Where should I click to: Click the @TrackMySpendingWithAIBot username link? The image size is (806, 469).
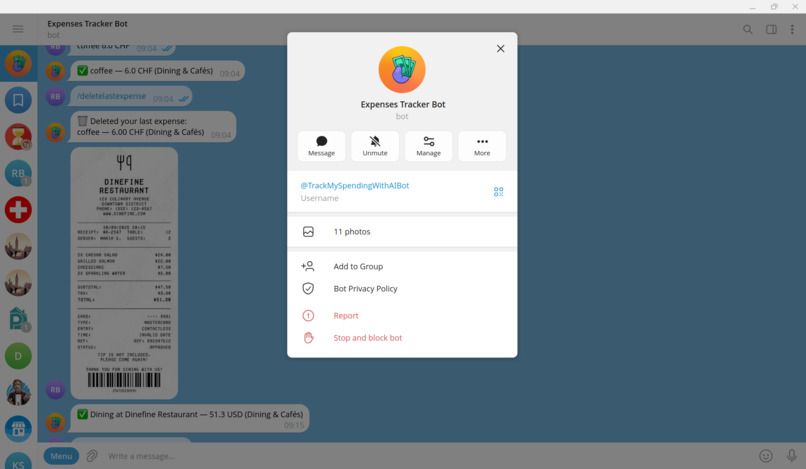355,186
